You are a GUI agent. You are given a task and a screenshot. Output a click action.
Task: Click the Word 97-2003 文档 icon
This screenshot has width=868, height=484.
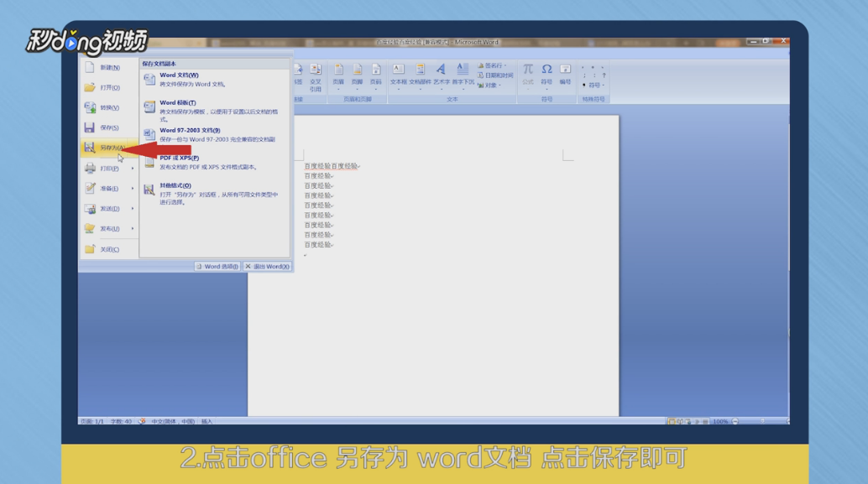coord(149,134)
